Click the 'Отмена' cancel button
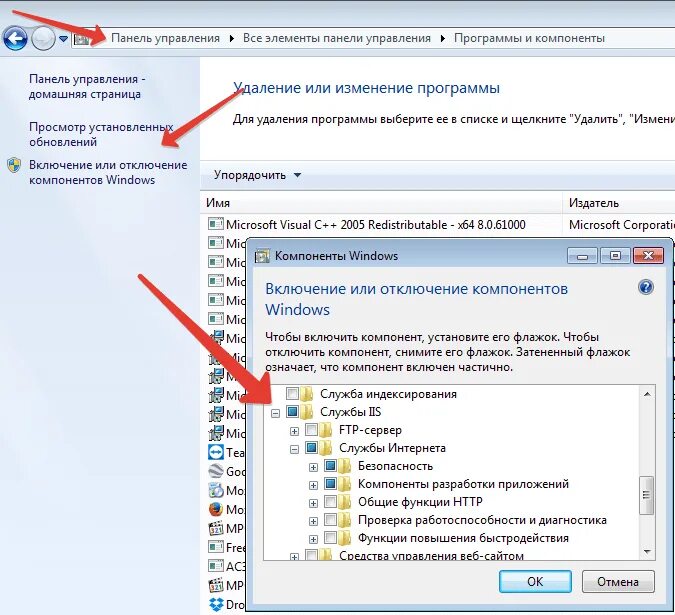This screenshot has width=675, height=615. point(618,581)
